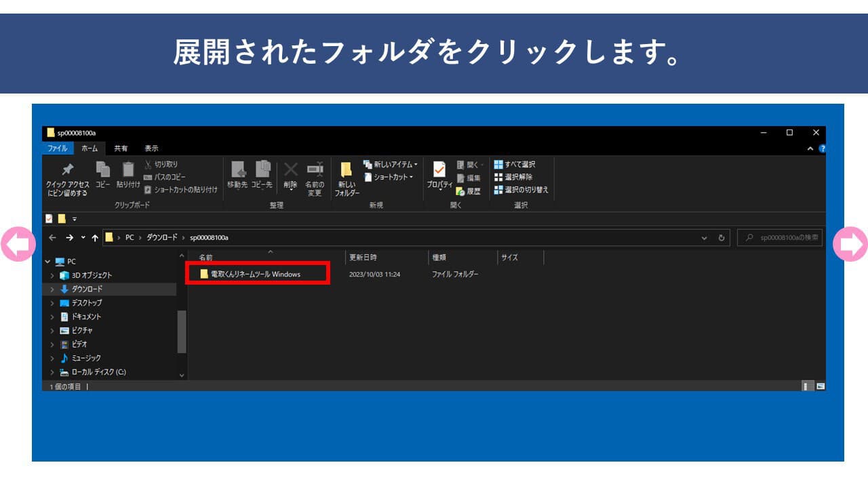Open the ショートカット dropdown in 新規 group
This screenshot has width=868, height=488.
coord(388,177)
